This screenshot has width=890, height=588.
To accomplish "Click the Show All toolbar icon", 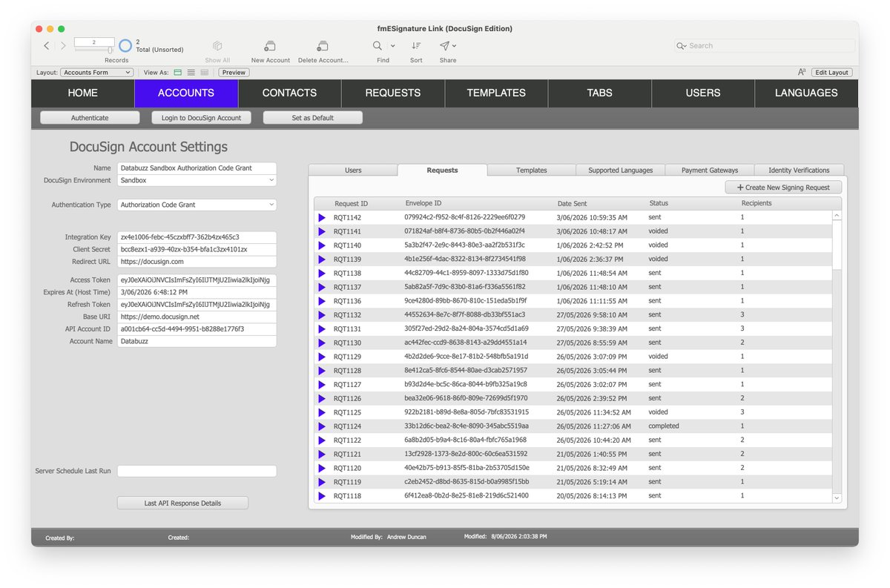I will (x=217, y=46).
